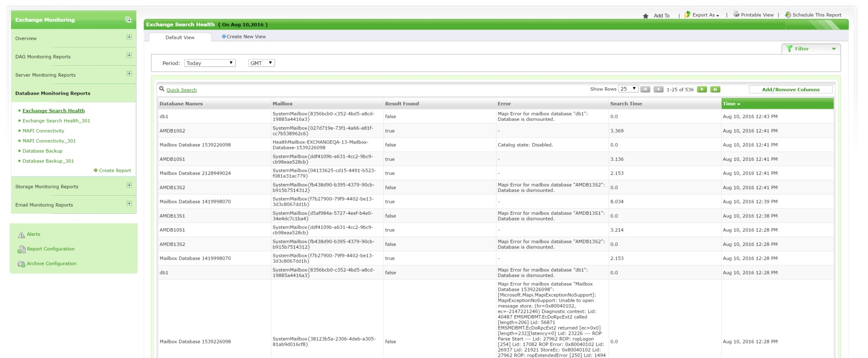Open the Alerts section
The height and width of the screenshot is (358, 868).
click(33, 234)
